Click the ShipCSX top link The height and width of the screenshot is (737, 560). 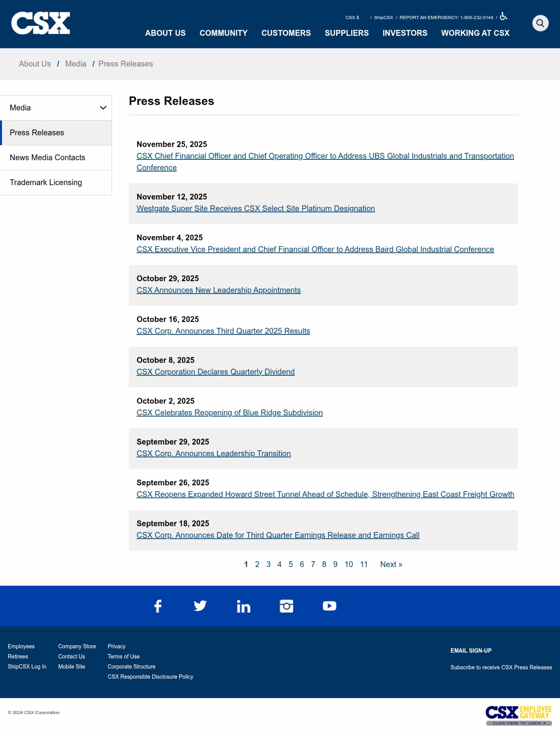[383, 18]
